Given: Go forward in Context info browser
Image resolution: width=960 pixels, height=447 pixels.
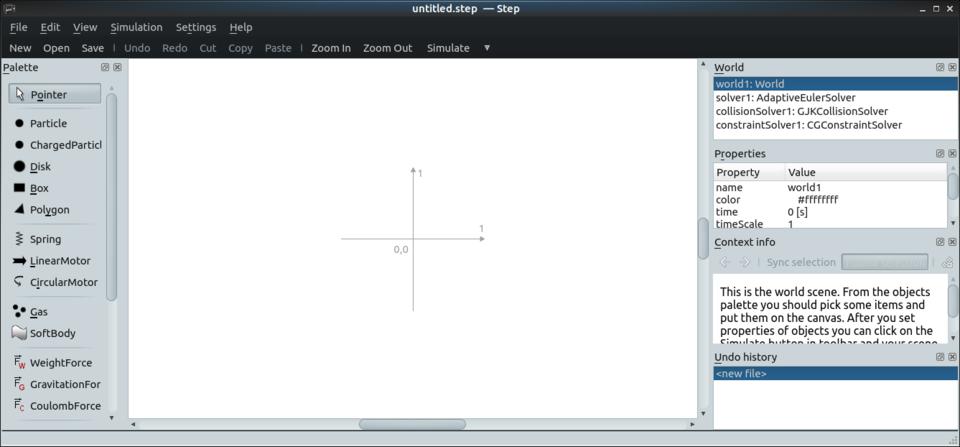Looking at the screenshot, I should 744,262.
